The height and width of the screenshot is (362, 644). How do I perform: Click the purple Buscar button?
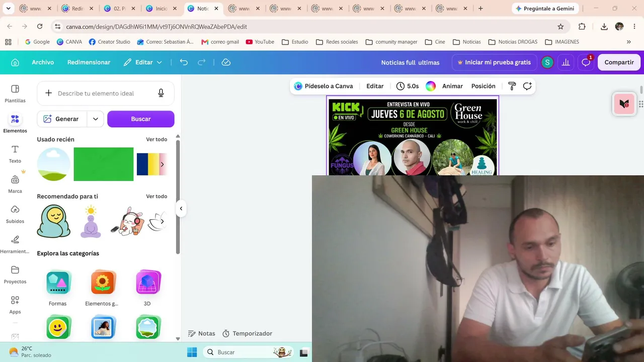click(141, 119)
